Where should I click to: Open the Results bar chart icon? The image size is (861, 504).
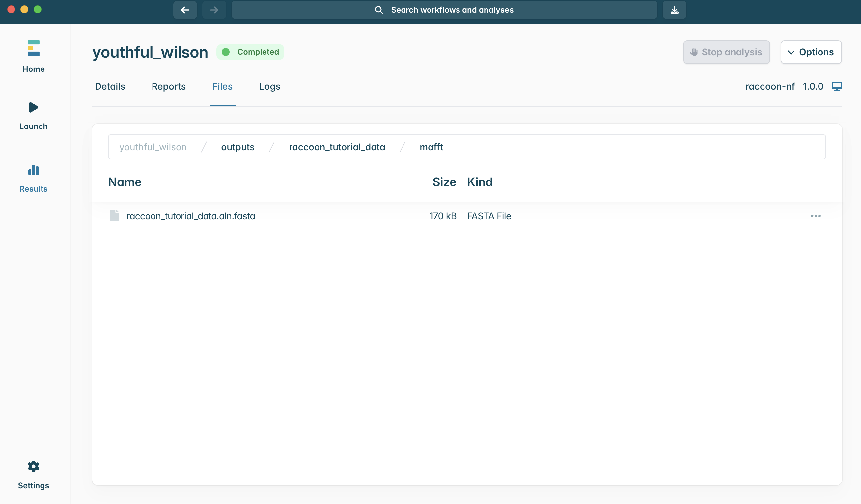click(x=34, y=171)
